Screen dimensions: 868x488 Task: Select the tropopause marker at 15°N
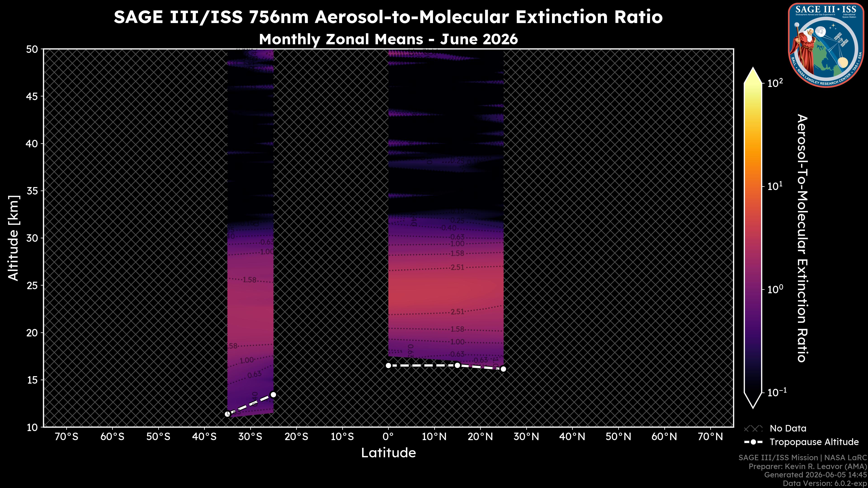(457, 365)
